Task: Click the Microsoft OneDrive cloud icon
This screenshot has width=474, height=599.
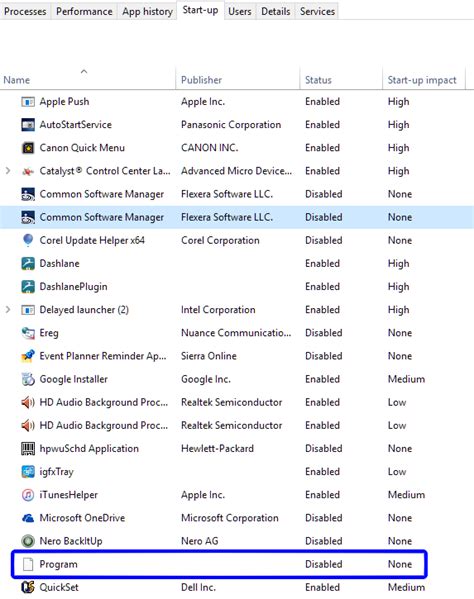Action: [28, 518]
